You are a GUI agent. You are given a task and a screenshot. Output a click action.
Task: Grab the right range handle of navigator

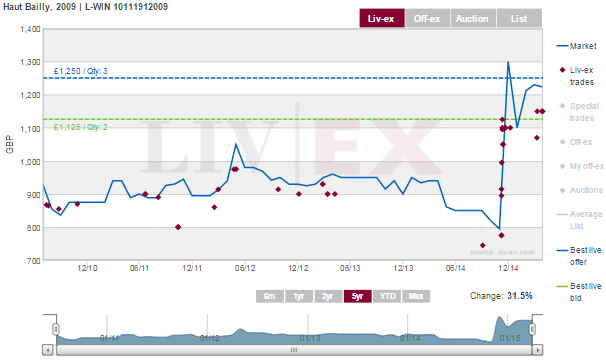click(532, 329)
